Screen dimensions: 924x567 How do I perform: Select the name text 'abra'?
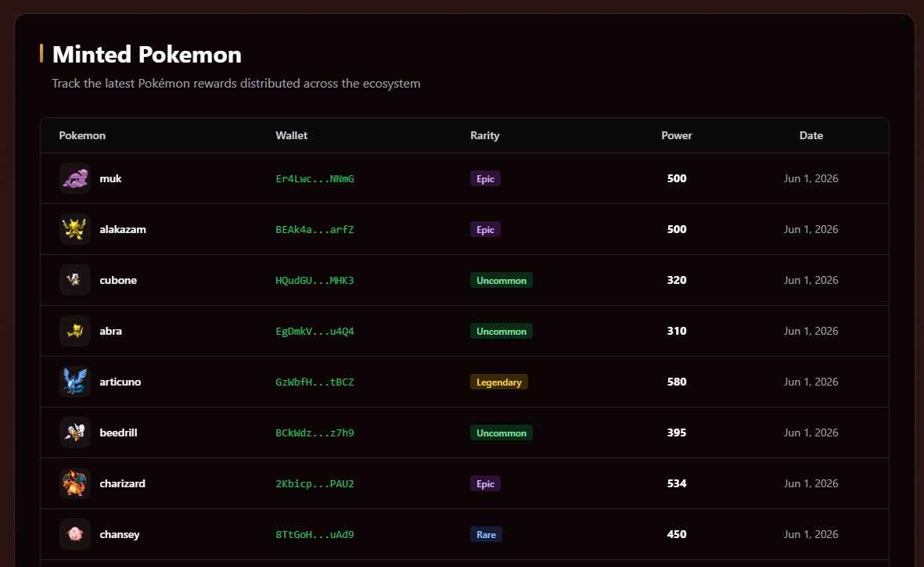[111, 331]
